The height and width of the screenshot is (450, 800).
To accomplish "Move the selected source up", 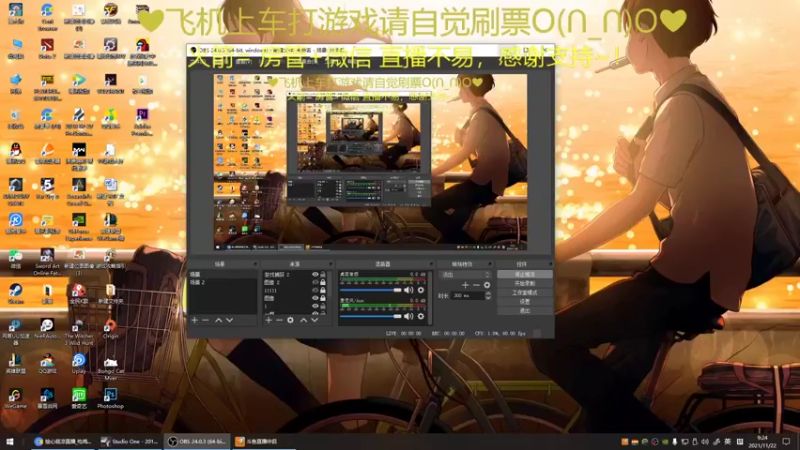I will pyautogui.click(x=304, y=320).
